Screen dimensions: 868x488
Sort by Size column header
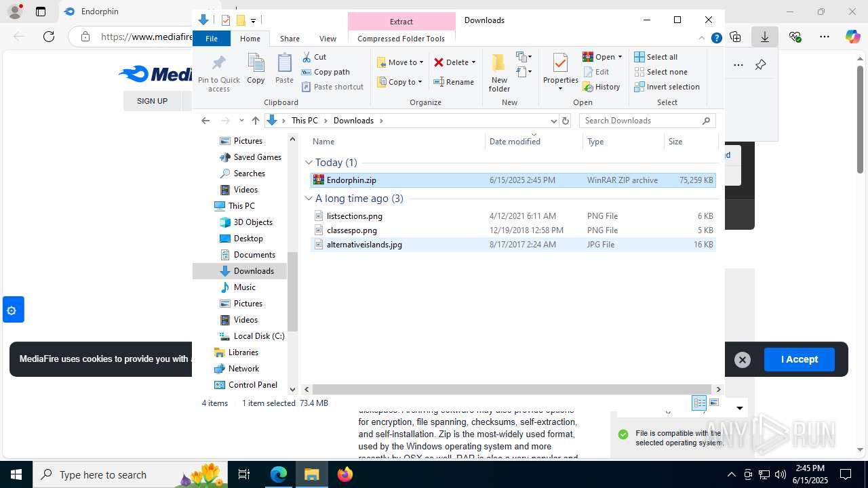[x=690, y=142]
